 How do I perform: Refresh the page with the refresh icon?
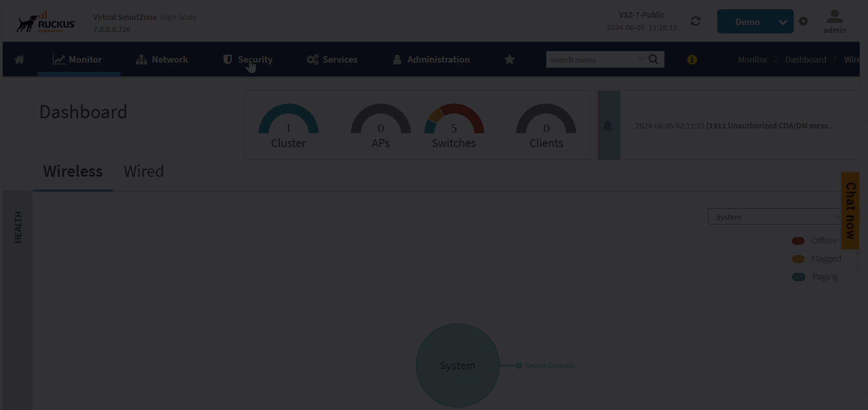tap(696, 21)
